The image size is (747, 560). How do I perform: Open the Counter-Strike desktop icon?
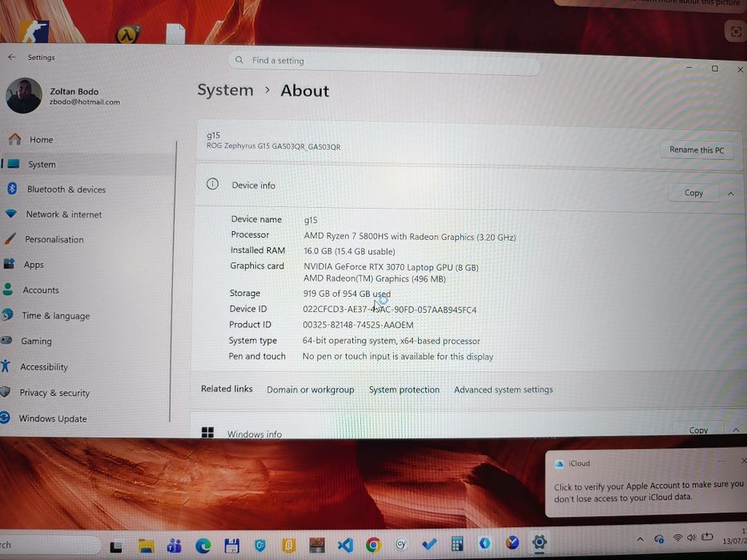click(36, 31)
